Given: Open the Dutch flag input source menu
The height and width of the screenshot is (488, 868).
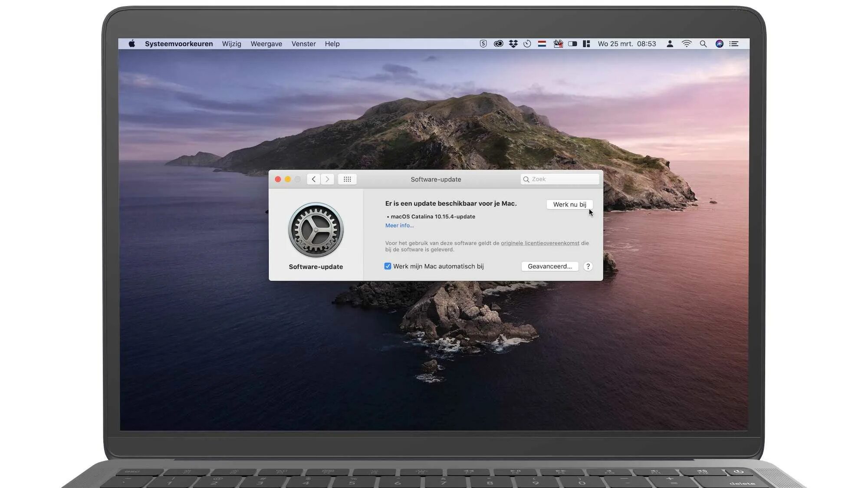Looking at the screenshot, I should coord(542,43).
